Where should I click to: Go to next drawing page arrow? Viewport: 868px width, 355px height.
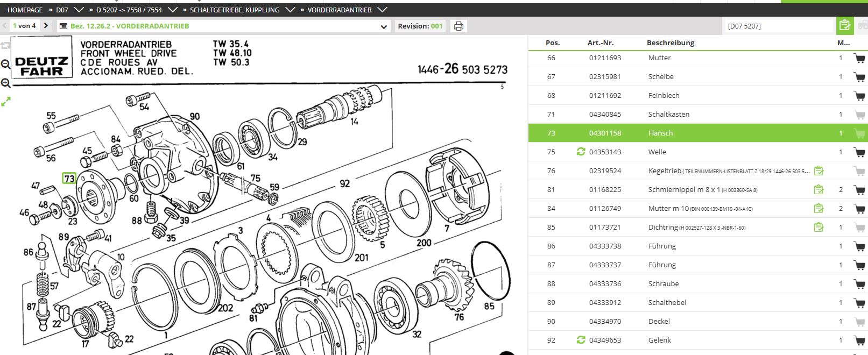point(46,25)
